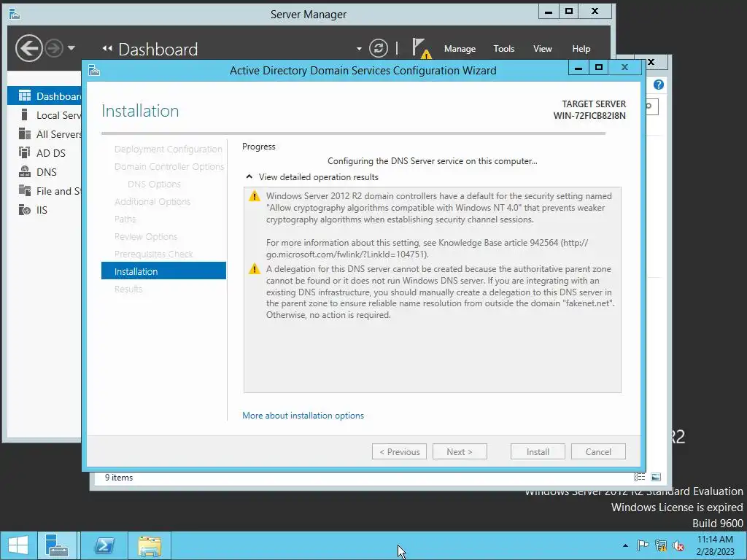Select File and Storage Services in sidebar
This screenshot has height=560, width=747.
[44, 191]
